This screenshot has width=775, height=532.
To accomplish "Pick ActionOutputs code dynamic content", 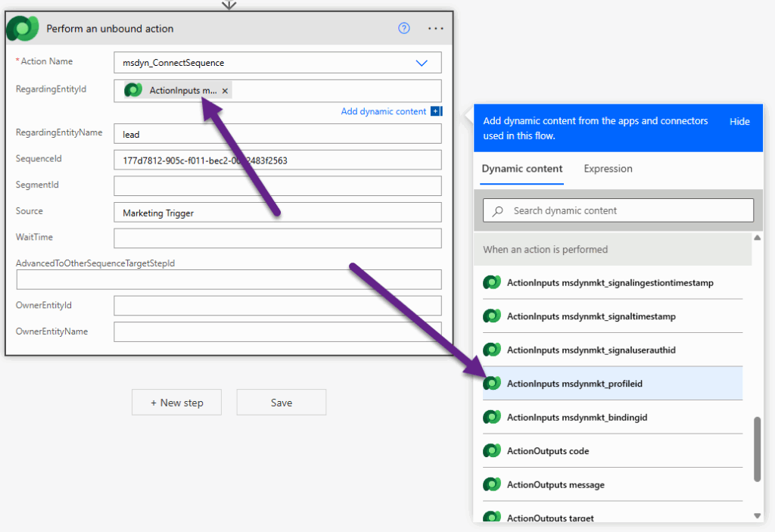I will [547, 451].
